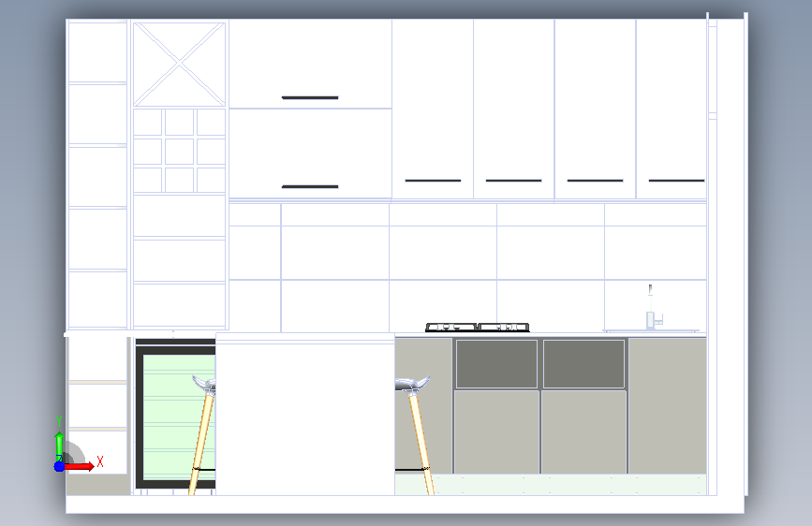Pick the handle of the top flip-up cabinet
Viewport: 812px width, 526px height.
coord(310,97)
